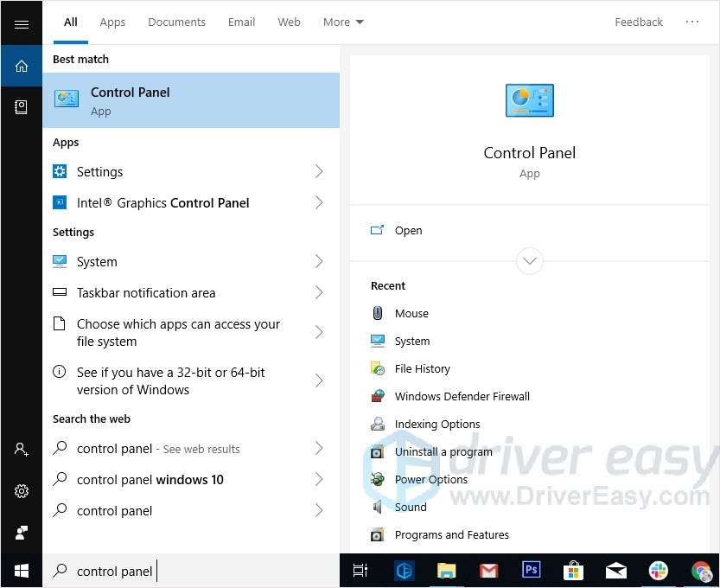Viewport: 720px width, 588px height.
Task: Click the Settings gear in the Start sidebar
Action: click(21, 491)
